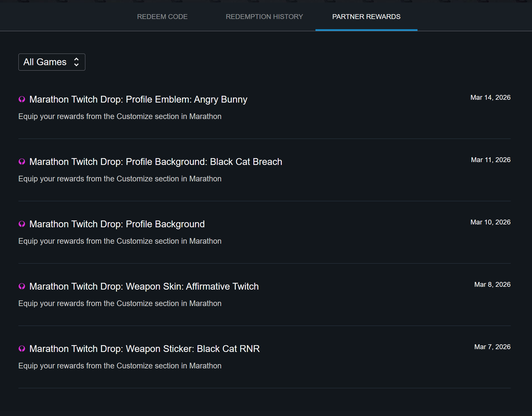Click the Mar 8, 2026 date label

click(492, 285)
